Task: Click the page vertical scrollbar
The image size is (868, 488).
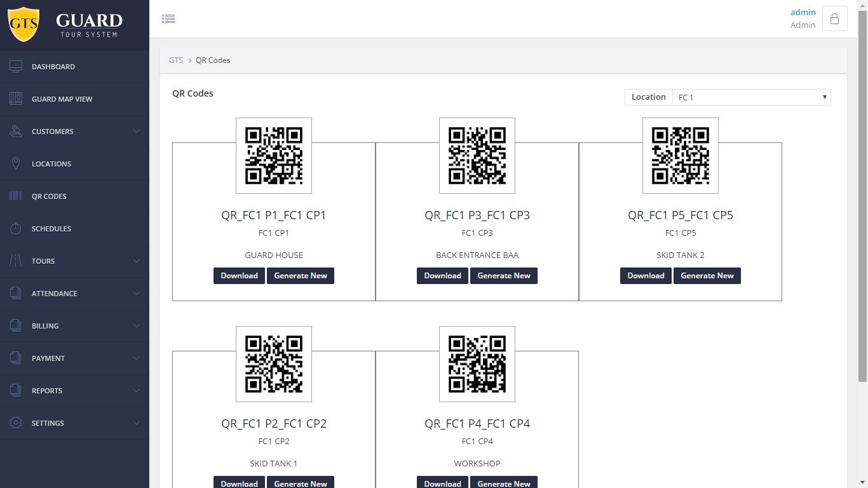Action: tap(862, 191)
